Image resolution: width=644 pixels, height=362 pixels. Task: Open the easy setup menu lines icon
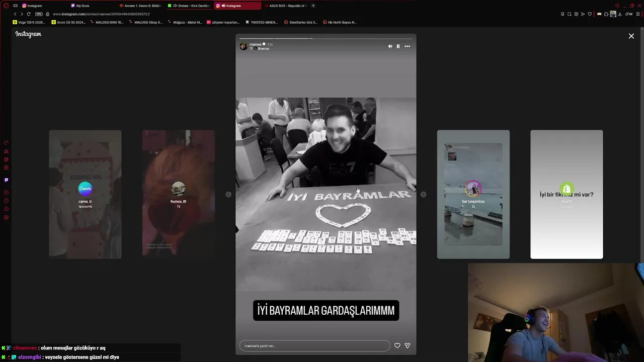pos(638,14)
